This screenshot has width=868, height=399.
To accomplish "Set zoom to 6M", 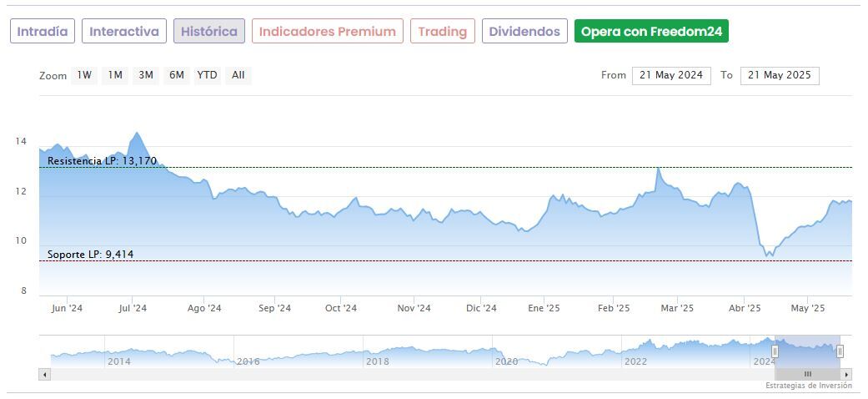I will 176,75.
